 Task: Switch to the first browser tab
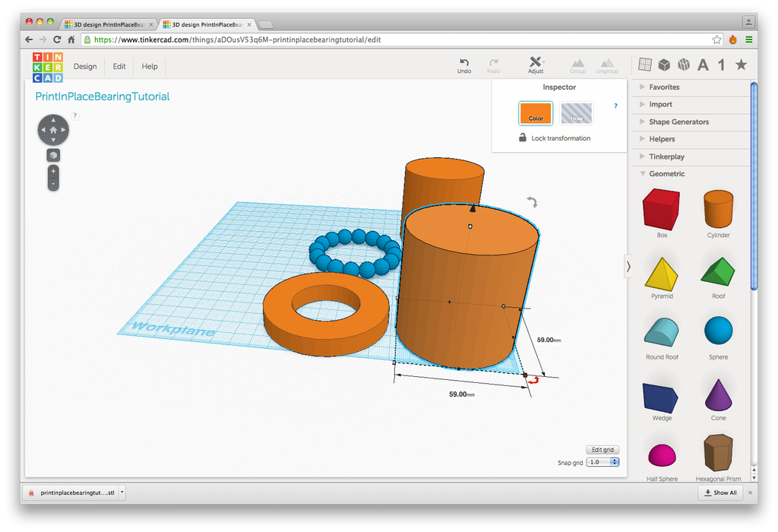point(109,24)
